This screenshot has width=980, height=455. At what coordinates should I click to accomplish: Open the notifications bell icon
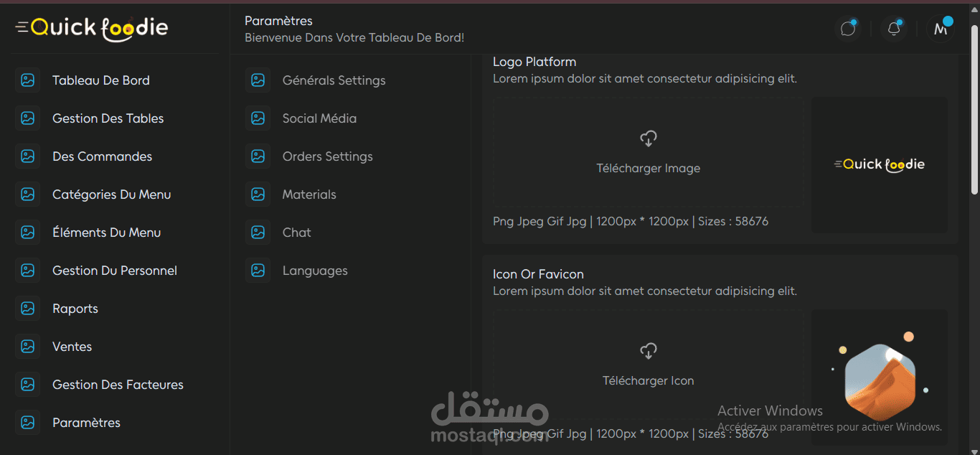[x=894, y=29]
